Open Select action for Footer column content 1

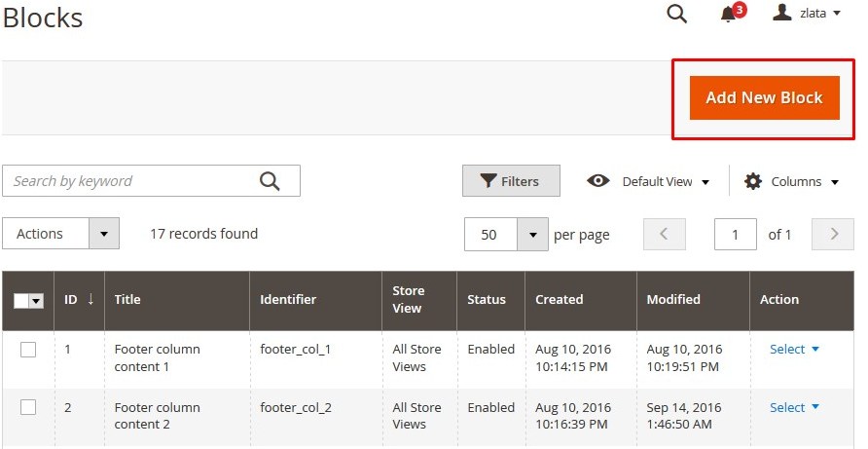(x=794, y=350)
